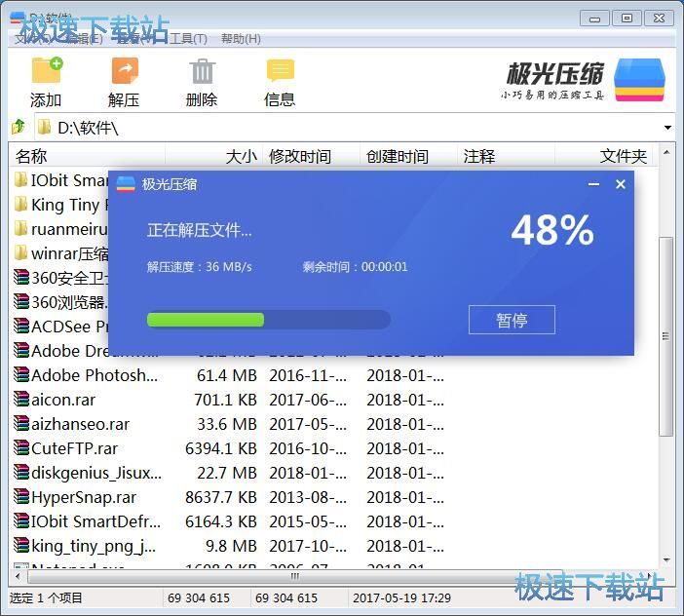Click the 极光压缩 icon in the progress dialog title

point(126,184)
